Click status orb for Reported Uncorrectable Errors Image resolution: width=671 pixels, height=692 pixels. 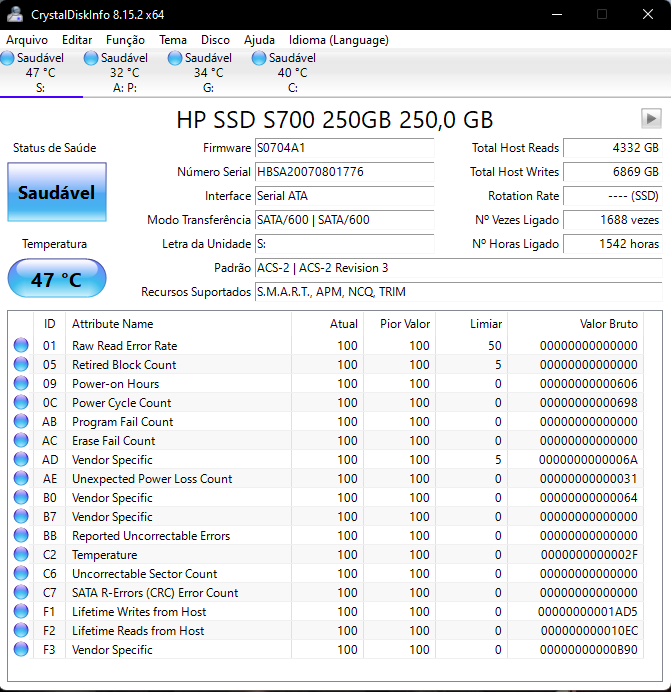click(21, 535)
